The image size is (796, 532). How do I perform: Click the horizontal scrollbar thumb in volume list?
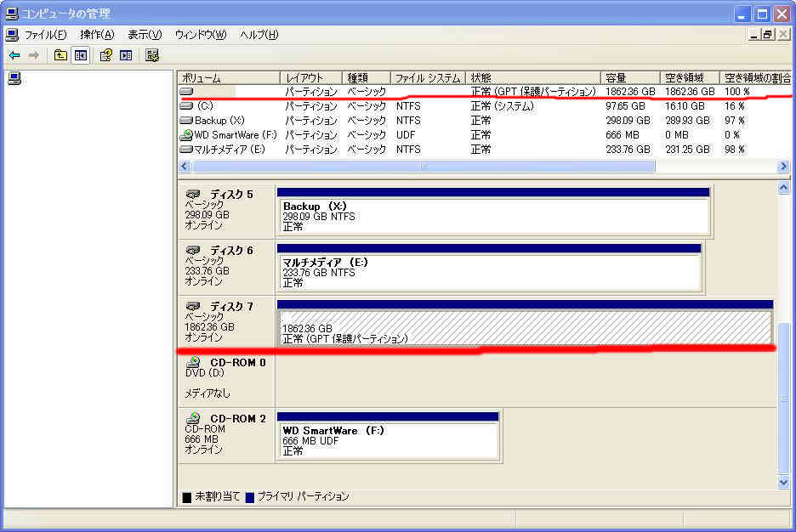click(x=424, y=166)
